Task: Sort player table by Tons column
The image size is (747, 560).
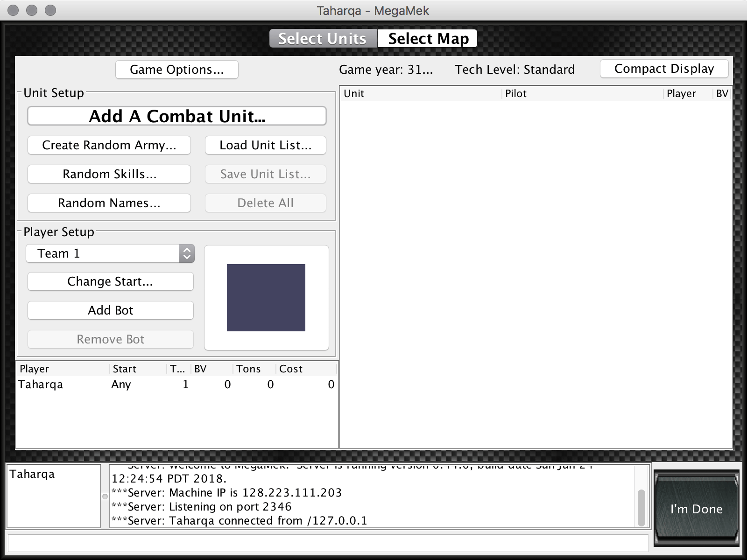Action: pos(254,369)
